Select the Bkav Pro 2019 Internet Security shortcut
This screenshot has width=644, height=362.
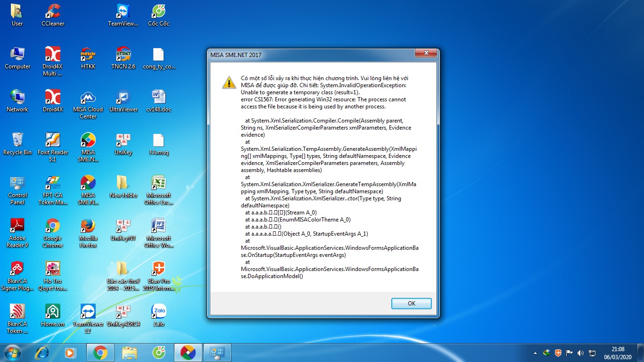pyautogui.click(x=159, y=276)
